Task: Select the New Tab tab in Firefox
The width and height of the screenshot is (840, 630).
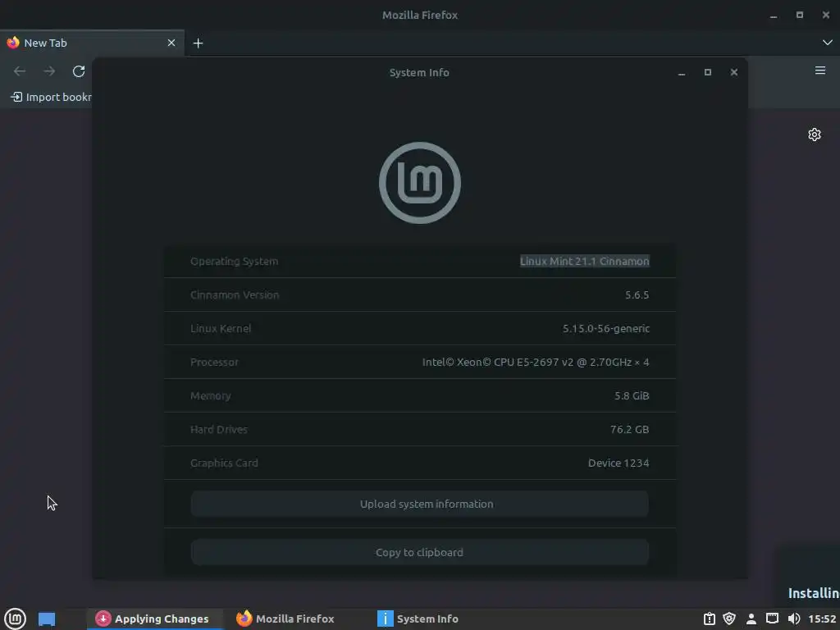Action: coord(92,43)
